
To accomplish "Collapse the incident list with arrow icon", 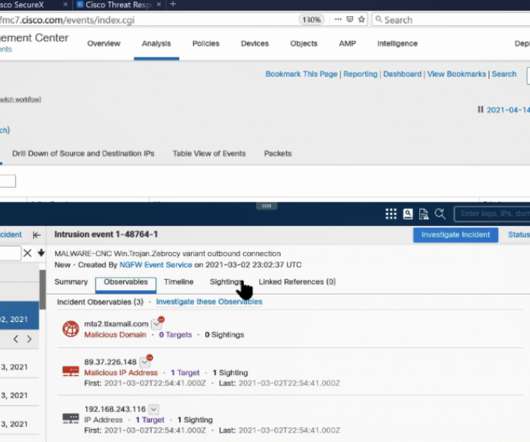I will pos(37,235).
